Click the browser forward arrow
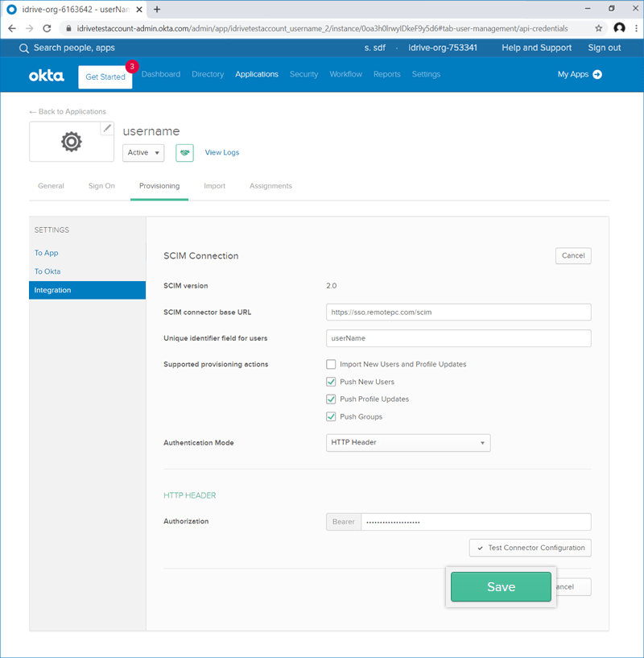 [x=29, y=28]
